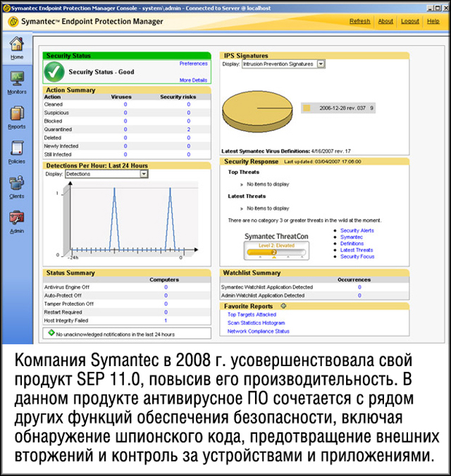Expand the Detections display dropdown

click(144, 174)
